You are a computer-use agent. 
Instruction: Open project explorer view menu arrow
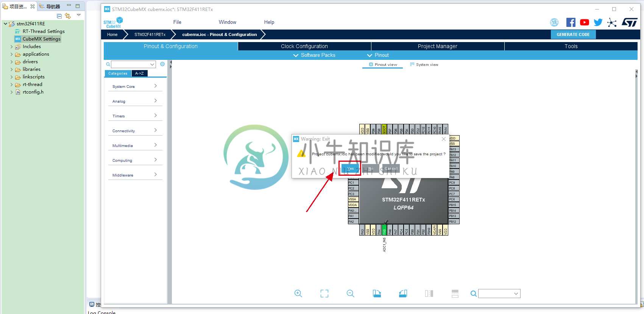(79, 15)
